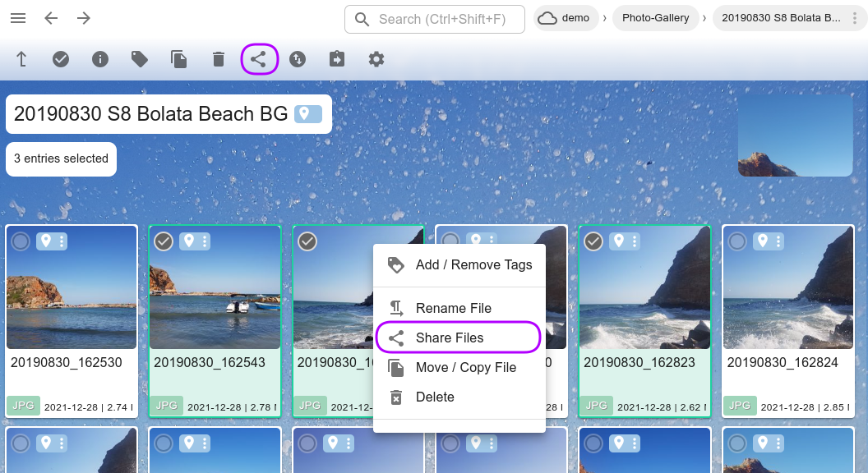The width and height of the screenshot is (868, 473).
Task: Open the download/transfer icon in the toolbar
Action: 298,58
